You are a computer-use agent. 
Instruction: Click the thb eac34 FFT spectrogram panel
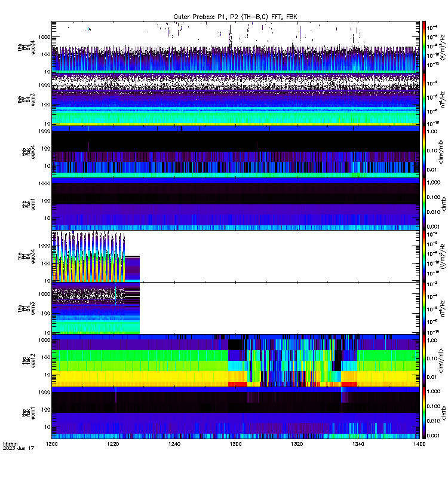coord(235,47)
